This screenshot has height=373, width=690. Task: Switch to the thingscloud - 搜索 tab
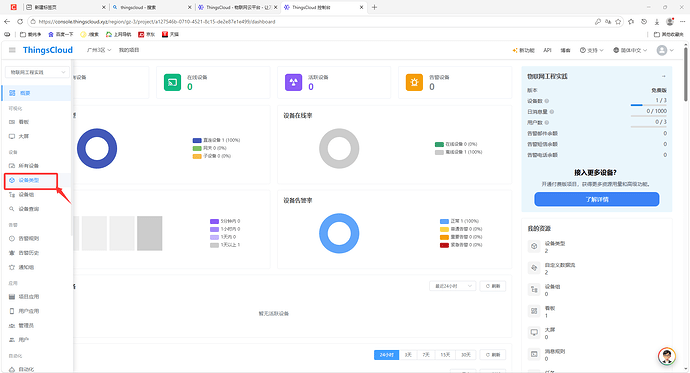(x=151, y=7)
